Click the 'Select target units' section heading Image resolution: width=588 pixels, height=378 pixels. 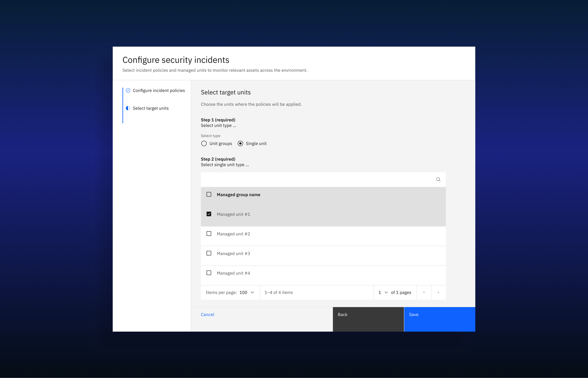pyautogui.click(x=226, y=92)
